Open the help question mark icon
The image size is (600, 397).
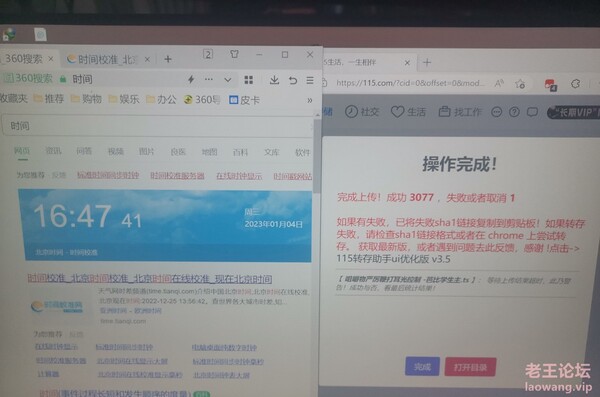coord(514,112)
